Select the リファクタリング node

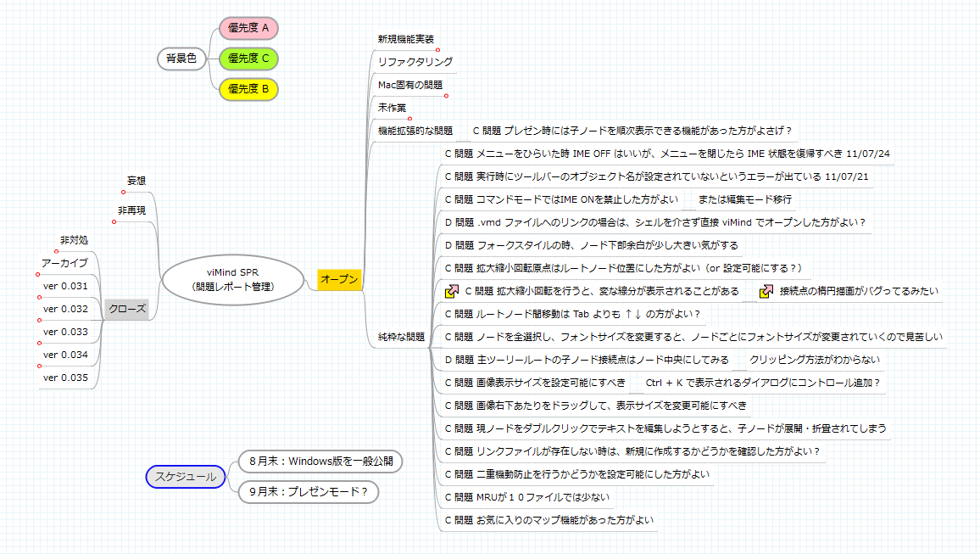[415, 62]
